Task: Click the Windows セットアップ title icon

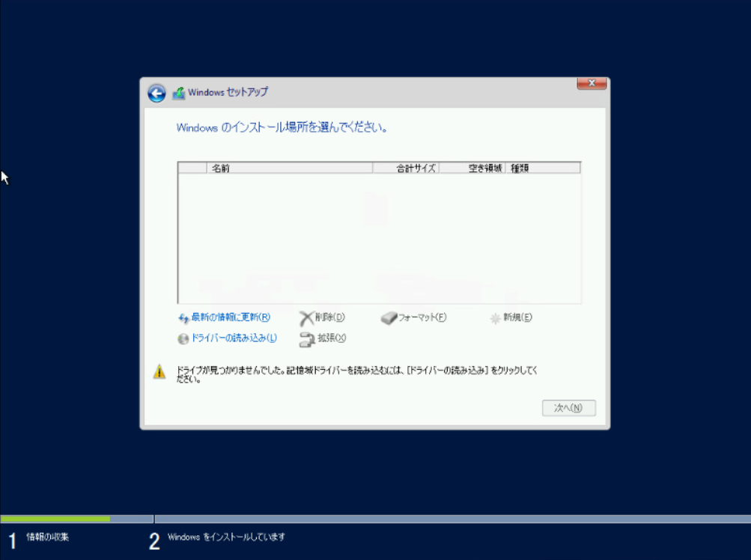Action: 179,93
